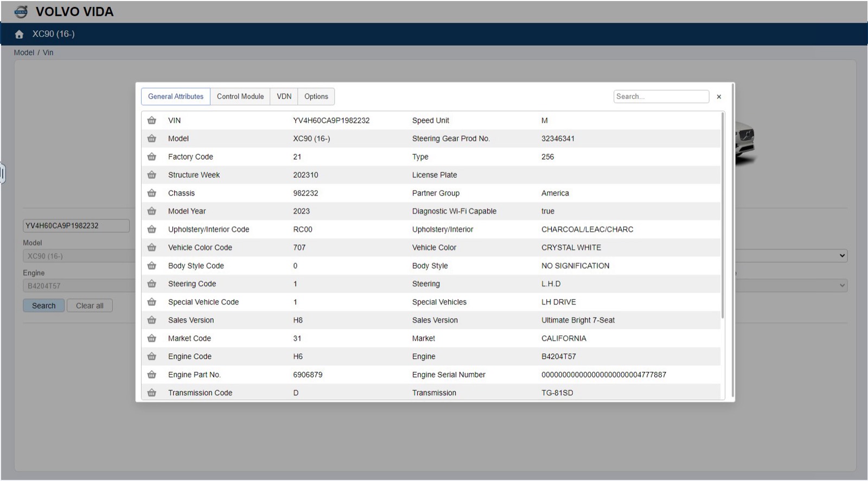Click the Diagnostic Wi-Fi Capable label
The width and height of the screenshot is (868, 481).
pos(454,211)
